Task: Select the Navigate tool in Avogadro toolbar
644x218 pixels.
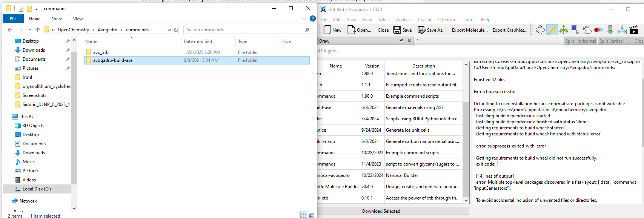Action: tap(540, 30)
